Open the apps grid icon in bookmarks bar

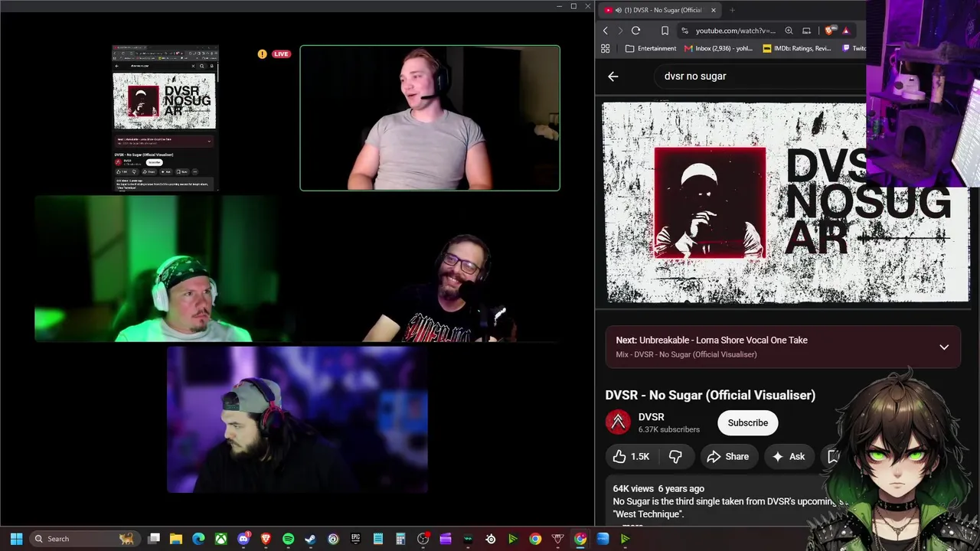(605, 48)
